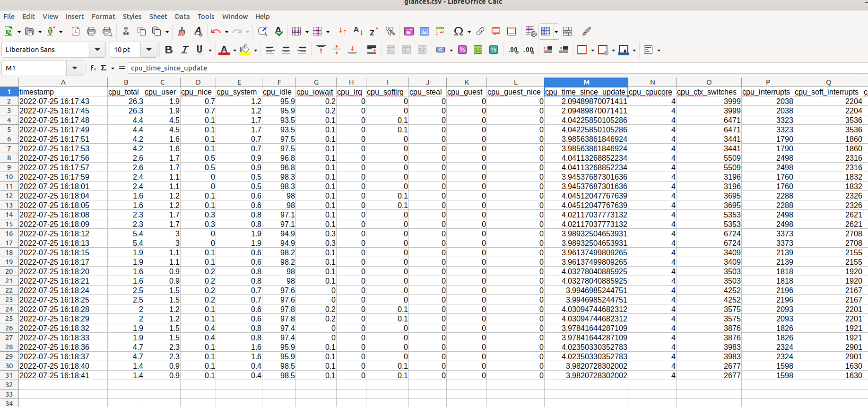Open the font name dropdown

97,50
